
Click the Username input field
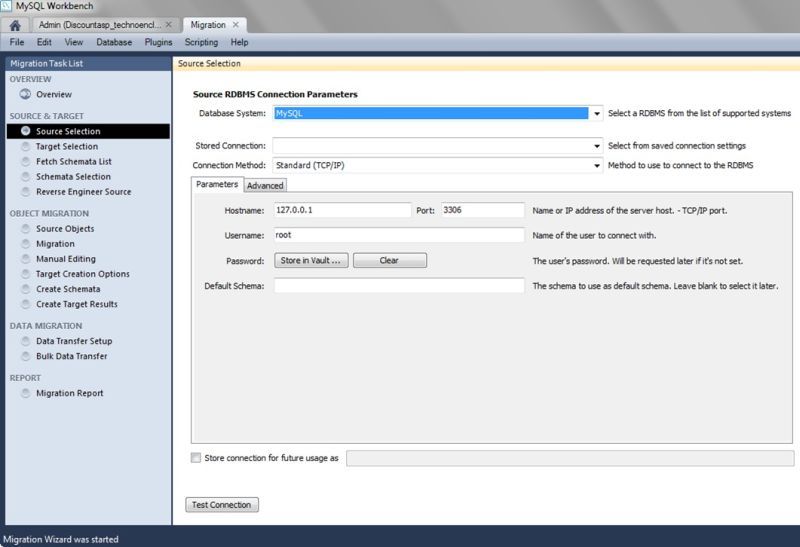399,235
